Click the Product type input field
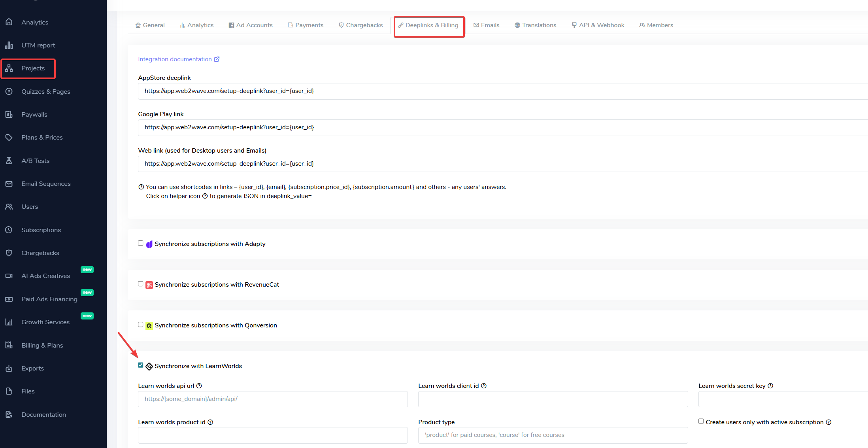Screen dimensions: 868x448 [x=553, y=435]
